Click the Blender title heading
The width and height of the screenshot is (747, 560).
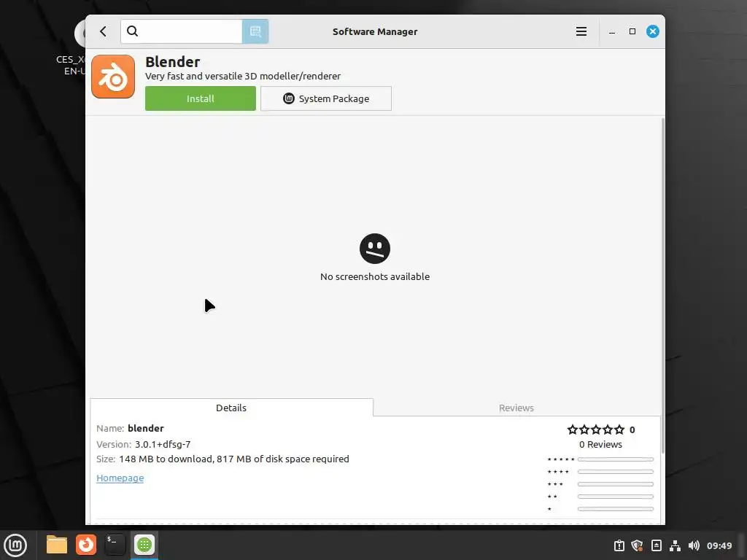tap(172, 62)
